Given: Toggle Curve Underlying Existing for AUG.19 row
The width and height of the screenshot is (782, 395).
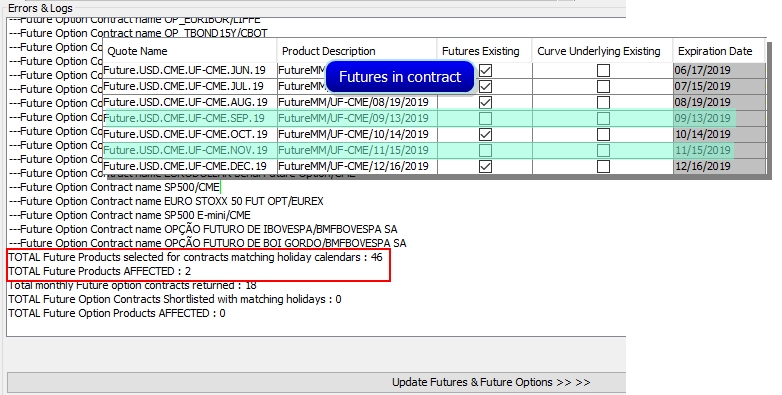Looking at the screenshot, I should pos(603,103).
